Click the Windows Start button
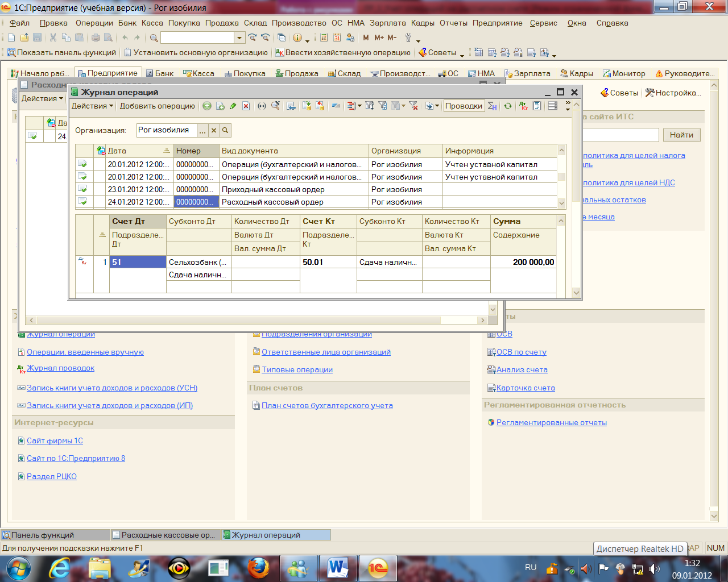This screenshot has height=582, width=728. tap(18, 568)
